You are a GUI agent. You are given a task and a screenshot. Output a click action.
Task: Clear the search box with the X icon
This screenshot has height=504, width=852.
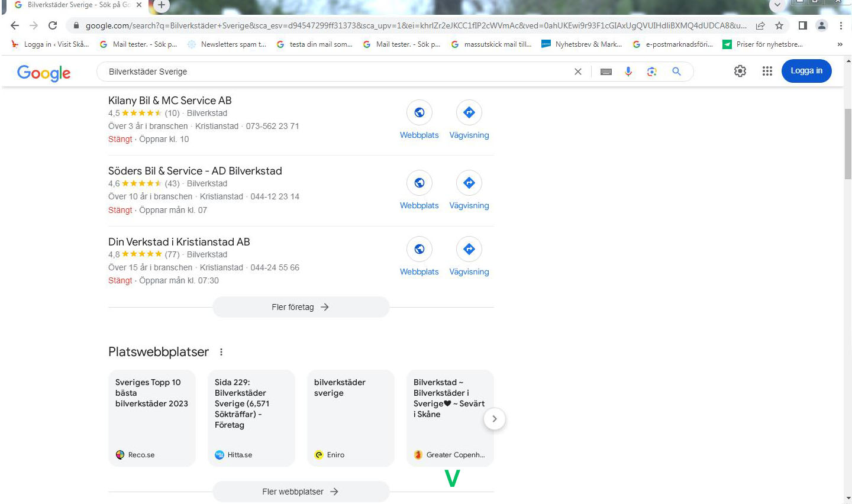[x=578, y=72]
